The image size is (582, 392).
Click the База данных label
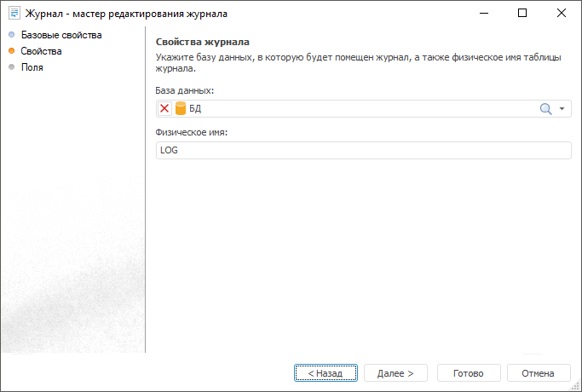pyautogui.click(x=184, y=89)
